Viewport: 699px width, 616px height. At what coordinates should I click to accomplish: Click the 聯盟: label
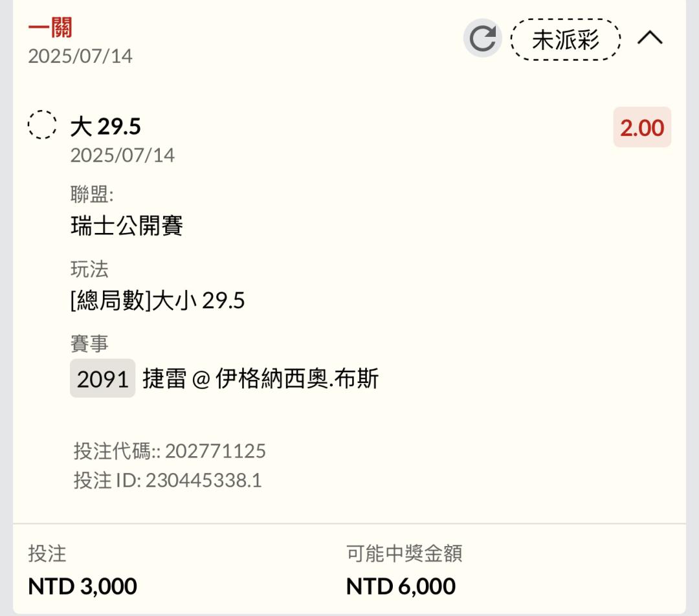point(92,194)
